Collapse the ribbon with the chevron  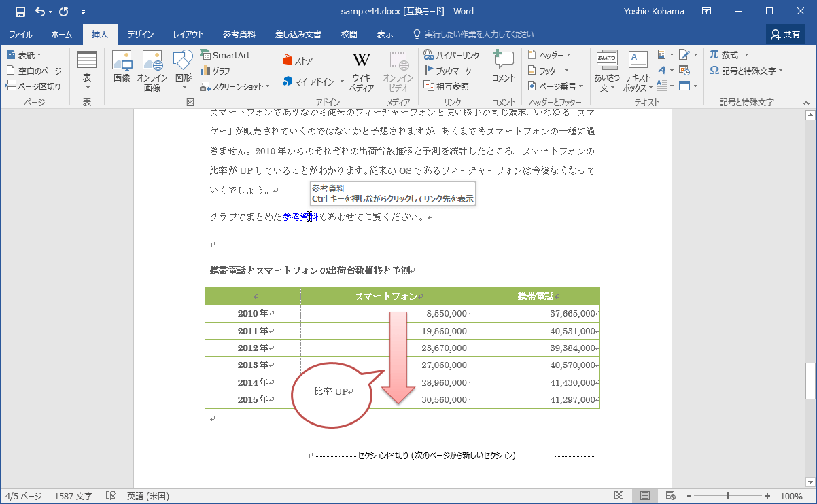pyautogui.click(x=807, y=102)
